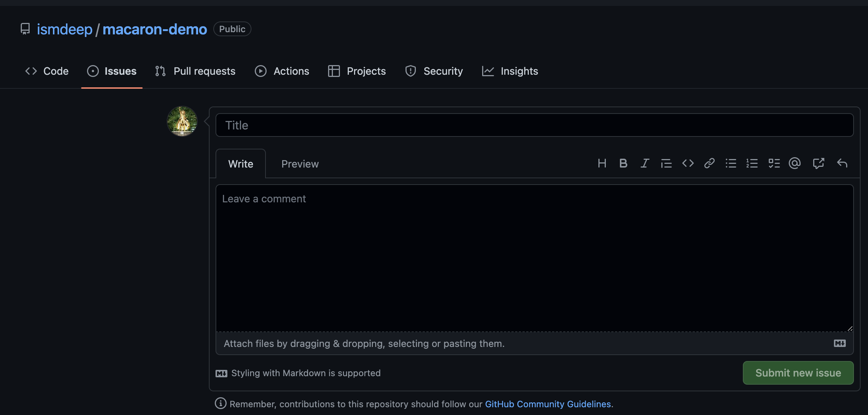Insert a quote block
The width and height of the screenshot is (868, 415).
tap(666, 163)
